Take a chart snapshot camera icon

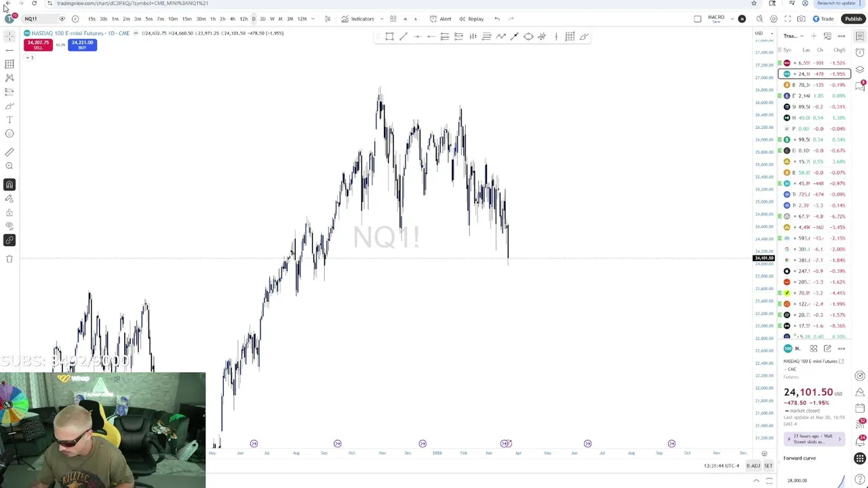click(x=802, y=19)
